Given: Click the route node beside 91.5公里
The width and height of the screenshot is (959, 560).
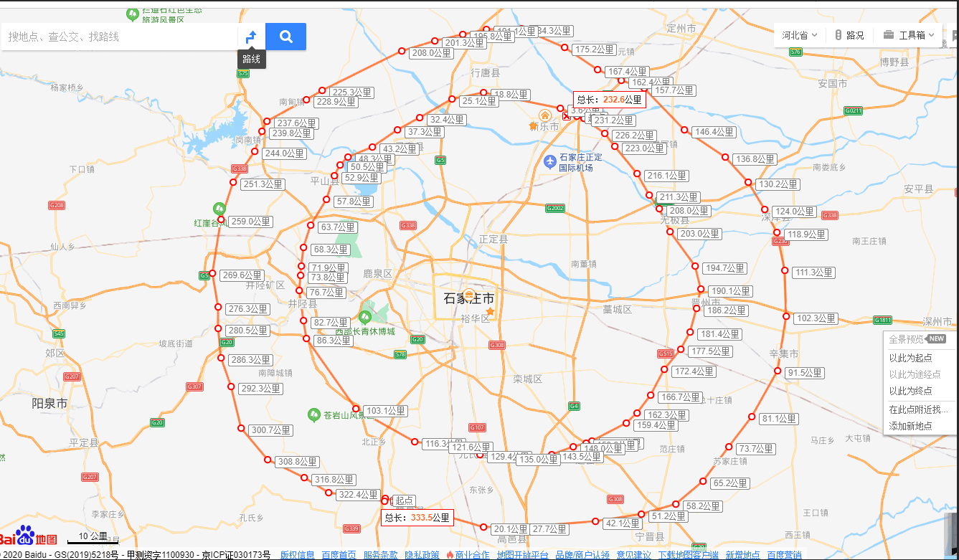Looking at the screenshot, I should (777, 371).
